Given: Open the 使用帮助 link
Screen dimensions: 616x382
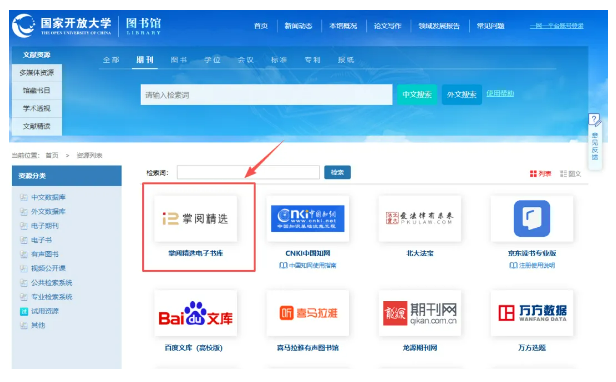Looking at the screenshot, I should coord(500,94).
